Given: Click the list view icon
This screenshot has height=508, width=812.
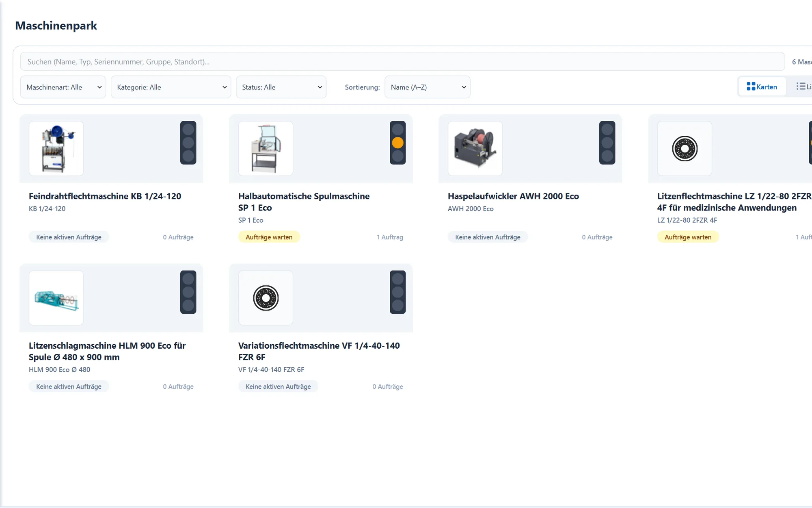Looking at the screenshot, I should click(x=801, y=87).
